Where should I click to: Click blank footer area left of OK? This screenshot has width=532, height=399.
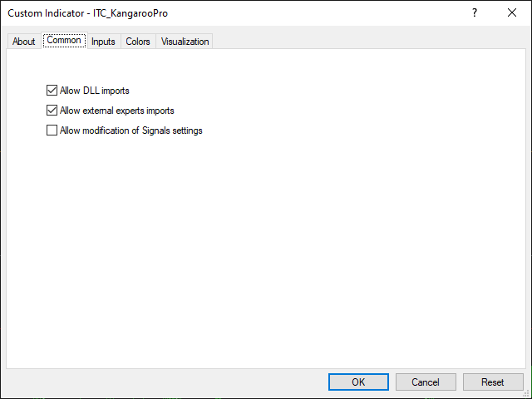166,382
